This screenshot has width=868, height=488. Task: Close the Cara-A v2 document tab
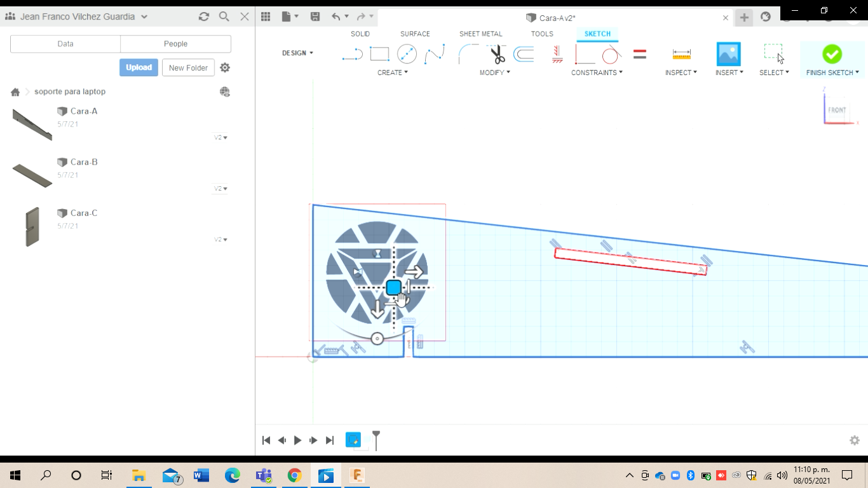pos(726,18)
